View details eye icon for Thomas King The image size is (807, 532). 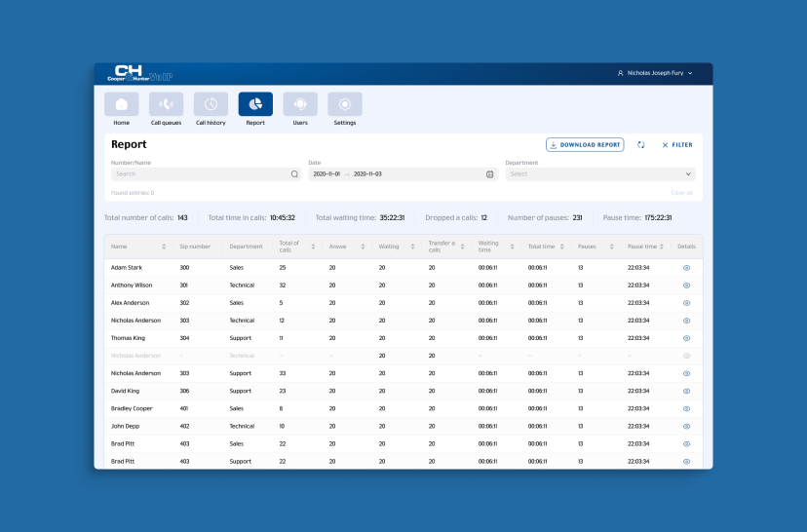pos(686,338)
